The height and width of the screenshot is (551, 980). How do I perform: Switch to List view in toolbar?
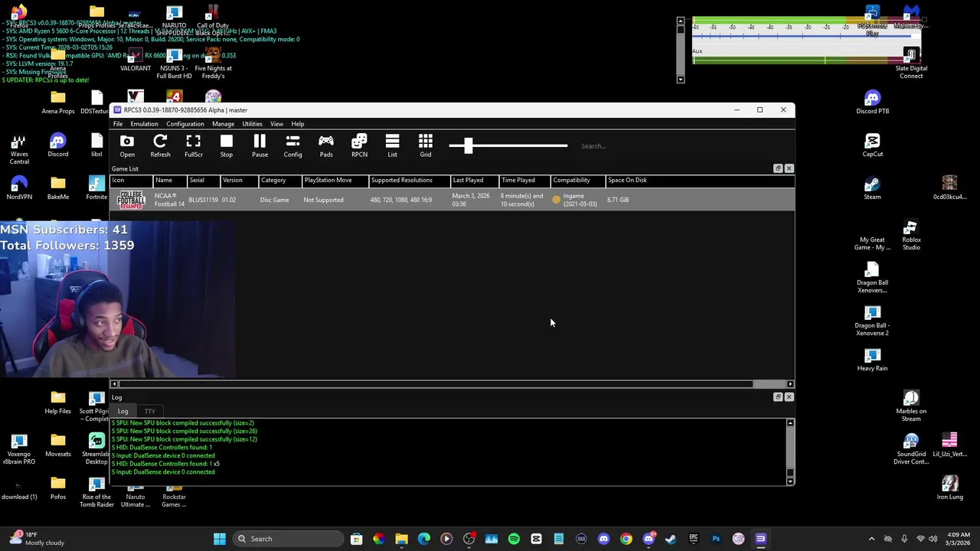pyautogui.click(x=392, y=145)
